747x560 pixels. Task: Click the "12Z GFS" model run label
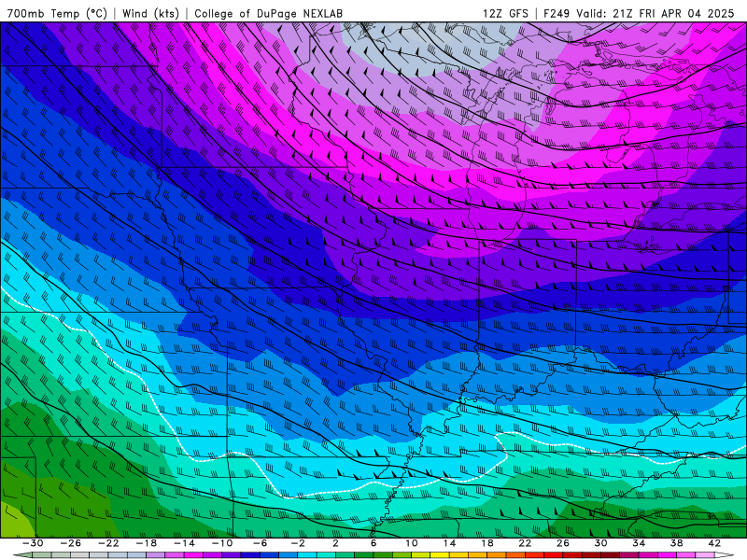505,13
